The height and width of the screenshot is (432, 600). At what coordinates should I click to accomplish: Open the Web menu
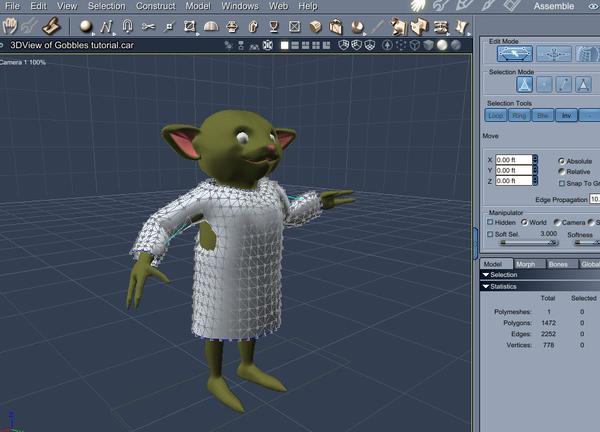pyautogui.click(x=278, y=6)
